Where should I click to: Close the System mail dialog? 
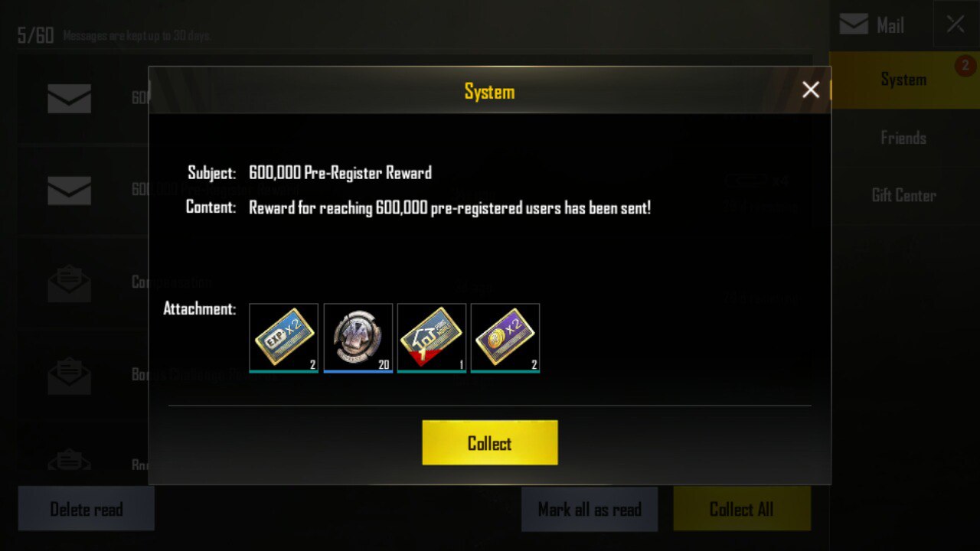point(811,90)
